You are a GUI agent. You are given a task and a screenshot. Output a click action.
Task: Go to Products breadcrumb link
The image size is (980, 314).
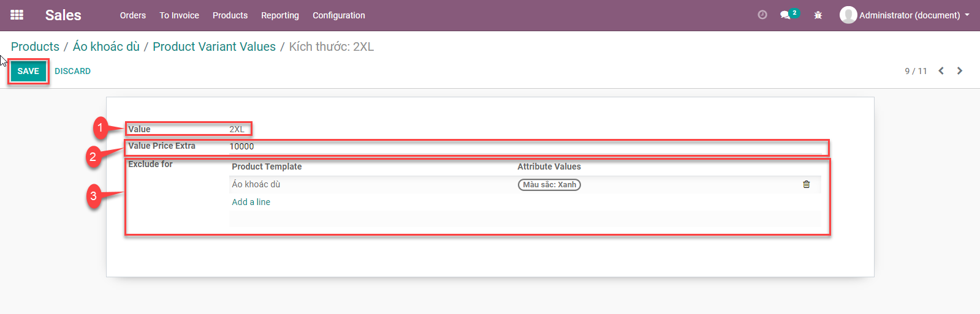[35, 47]
